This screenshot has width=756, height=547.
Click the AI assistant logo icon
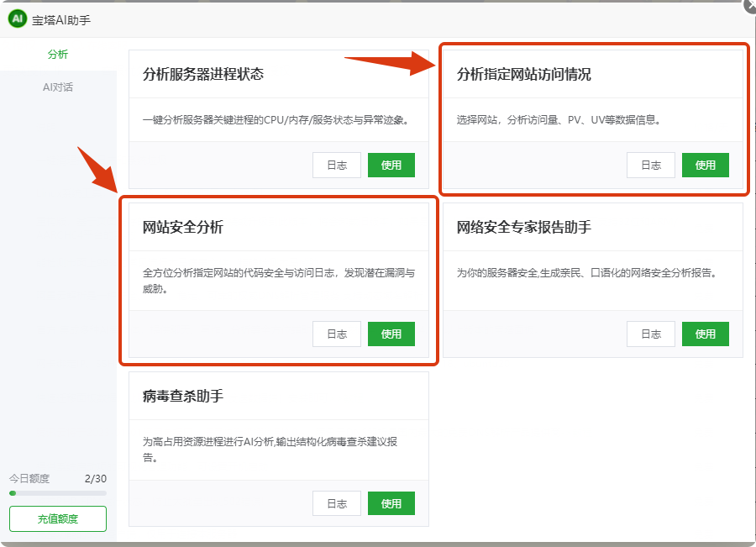pyautogui.click(x=17, y=18)
